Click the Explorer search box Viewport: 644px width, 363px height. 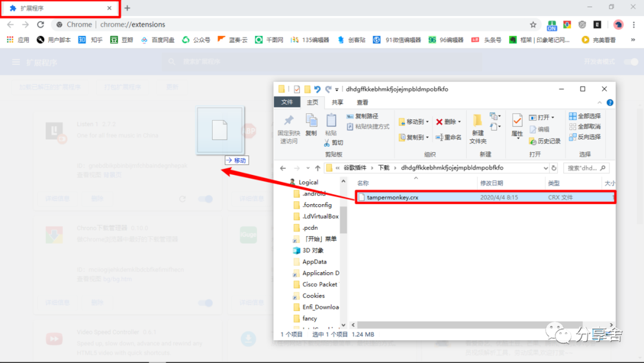click(x=587, y=168)
